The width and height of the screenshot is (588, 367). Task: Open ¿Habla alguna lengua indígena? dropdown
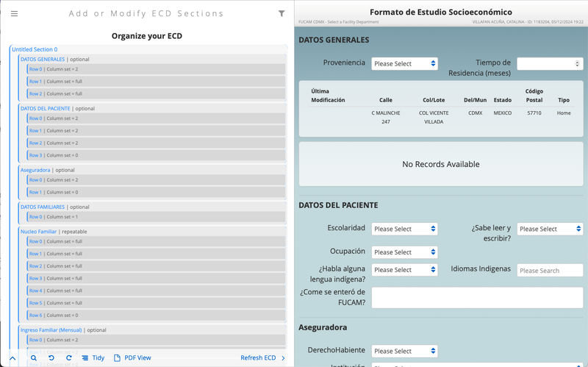[x=404, y=270]
